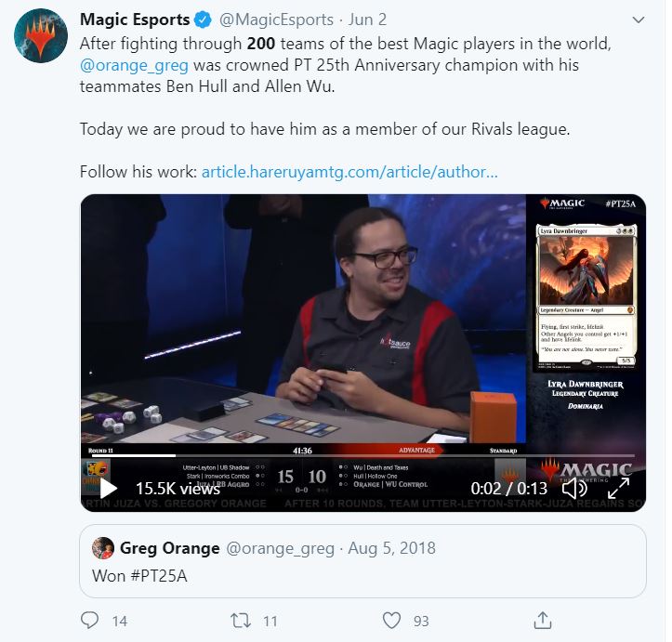Click Greg Orange's small avatar in quoted tweet
The image size is (672, 642).
[103, 548]
